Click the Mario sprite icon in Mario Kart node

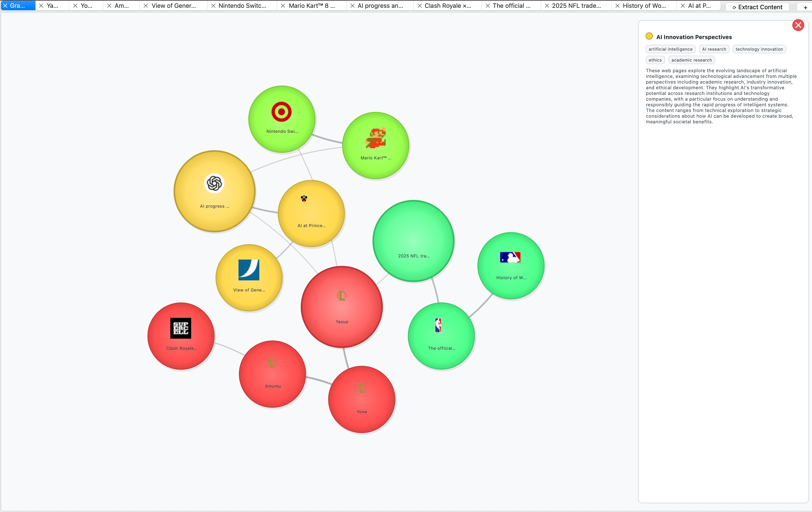pos(375,138)
